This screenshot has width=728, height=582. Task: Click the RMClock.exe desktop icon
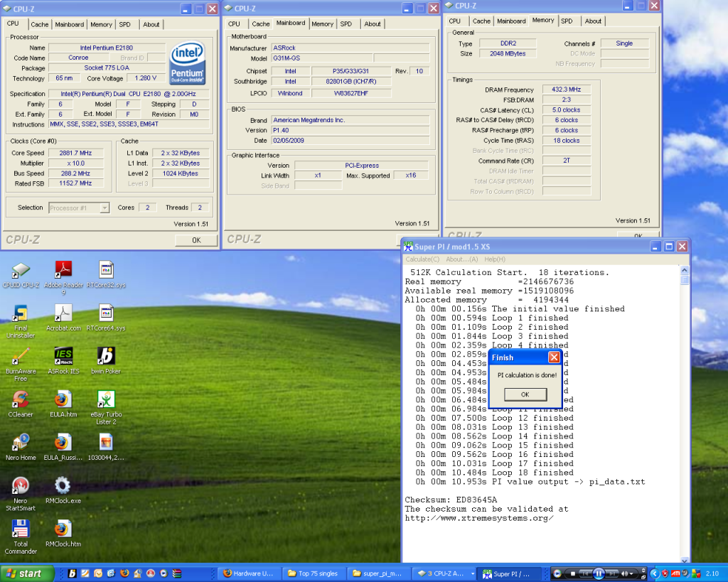(x=63, y=486)
